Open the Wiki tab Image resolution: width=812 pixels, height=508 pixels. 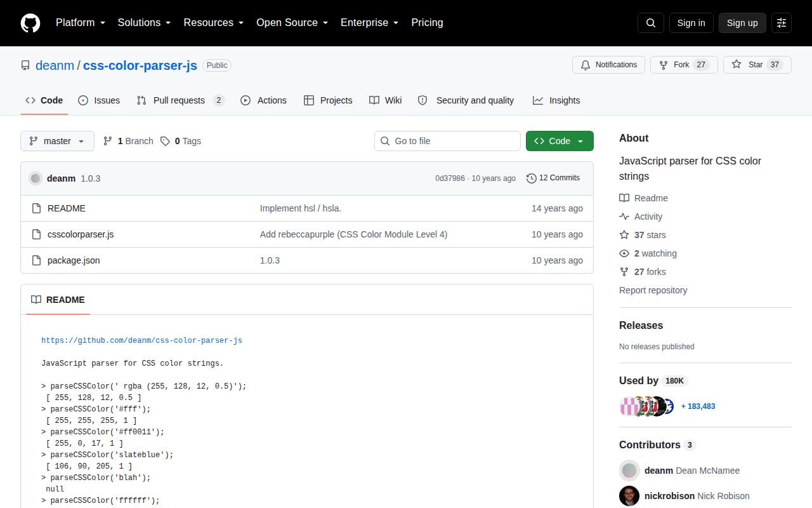click(386, 100)
